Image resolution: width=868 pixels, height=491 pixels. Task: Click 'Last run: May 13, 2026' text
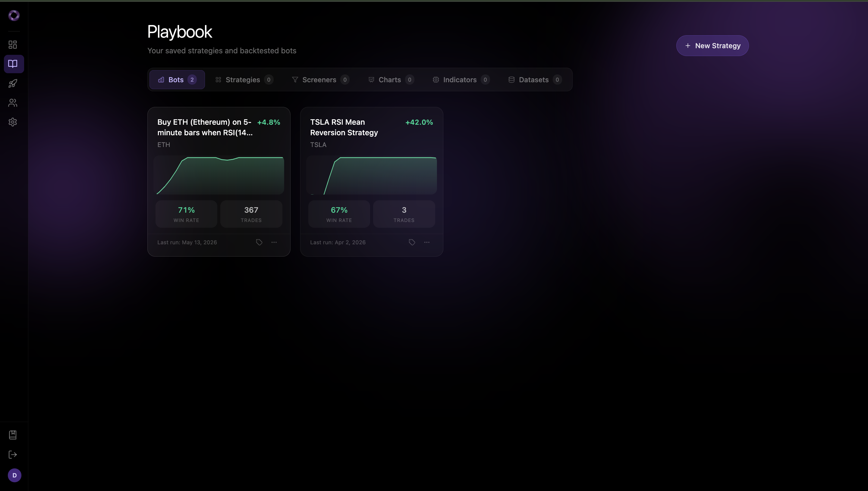click(x=187, y=242)
